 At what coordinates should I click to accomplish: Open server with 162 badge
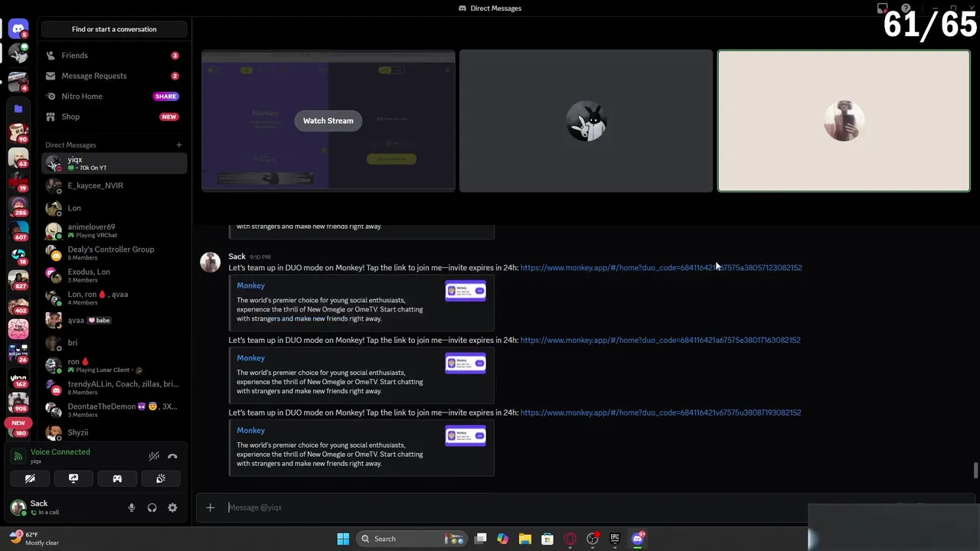(18, 378)
